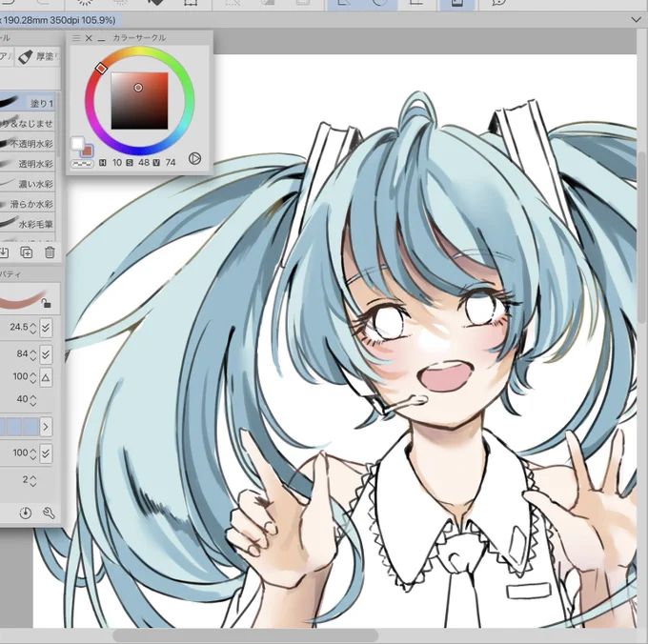Click the triangle button beside the 100 value
Screen dimensions: 648x644
tap(46, 377)
